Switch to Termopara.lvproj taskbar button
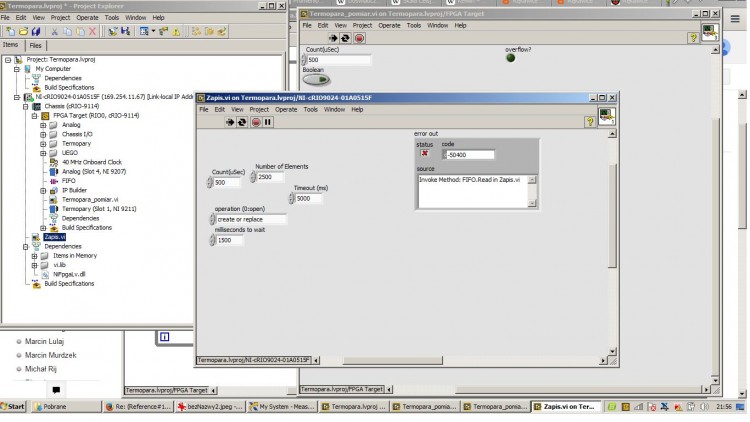This screenshot has width=750, height=422. click(353, 407)
